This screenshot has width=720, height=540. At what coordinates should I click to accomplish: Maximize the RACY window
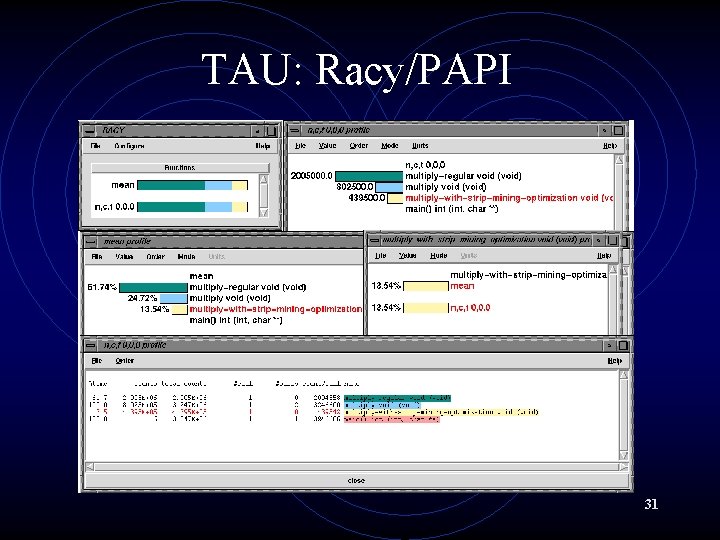tap(272, 131)
